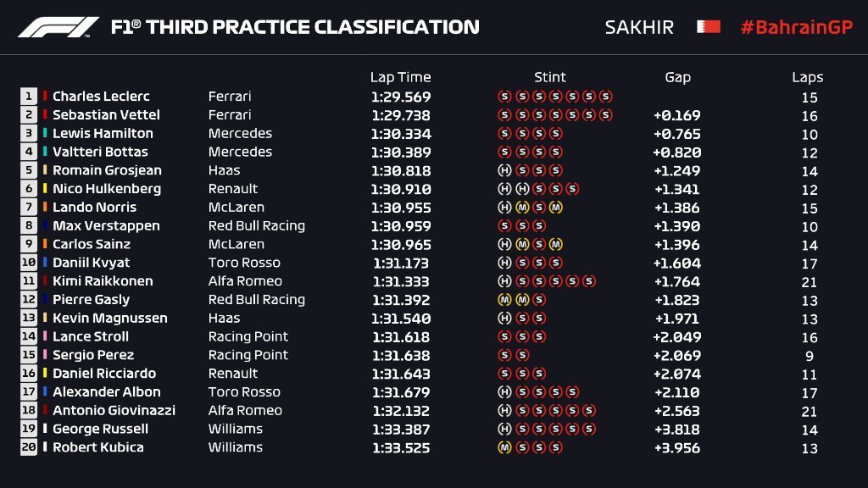Click the second soft tyre in Perez's stint

click(x=521, y=355)
